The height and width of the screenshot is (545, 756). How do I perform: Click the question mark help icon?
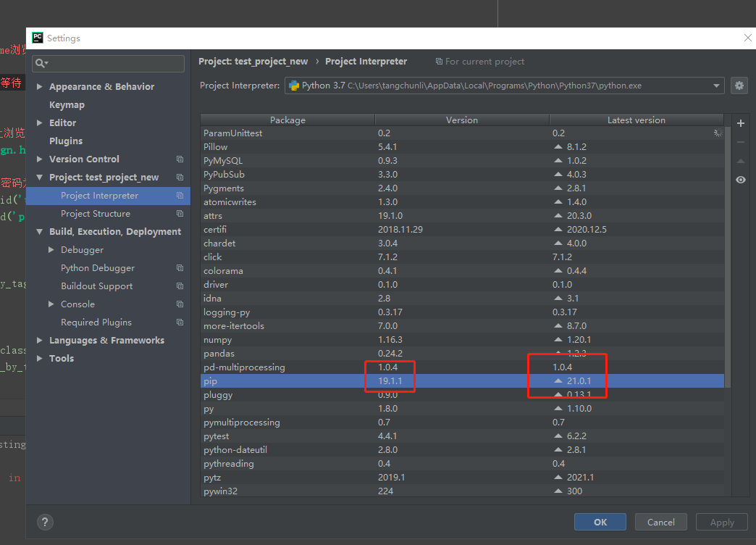point(45,522)
